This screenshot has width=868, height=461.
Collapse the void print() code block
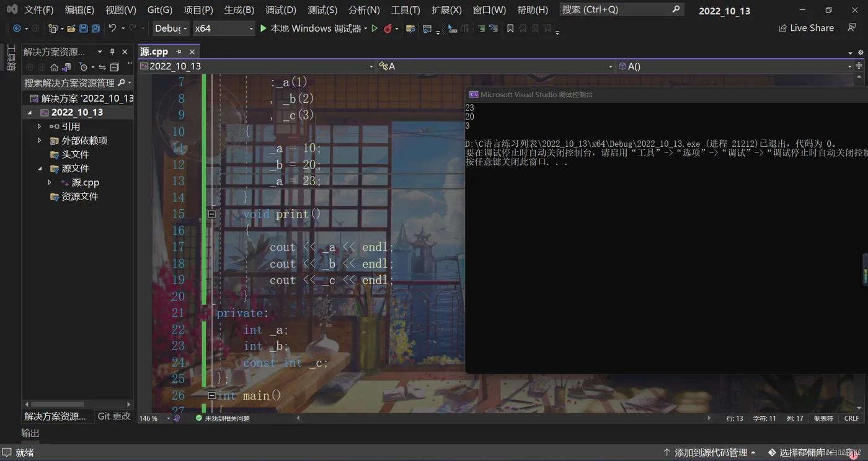tap(211, 214)
